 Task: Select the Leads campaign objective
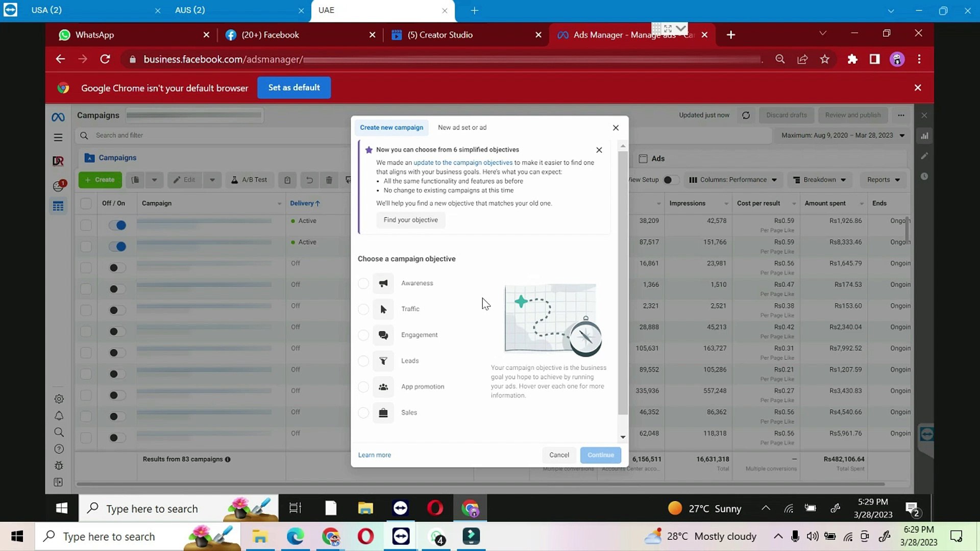363,361
